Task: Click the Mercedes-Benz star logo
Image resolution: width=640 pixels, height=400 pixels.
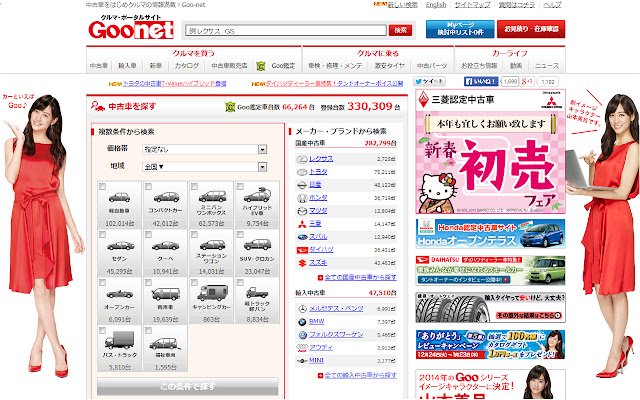Action: 302,309
